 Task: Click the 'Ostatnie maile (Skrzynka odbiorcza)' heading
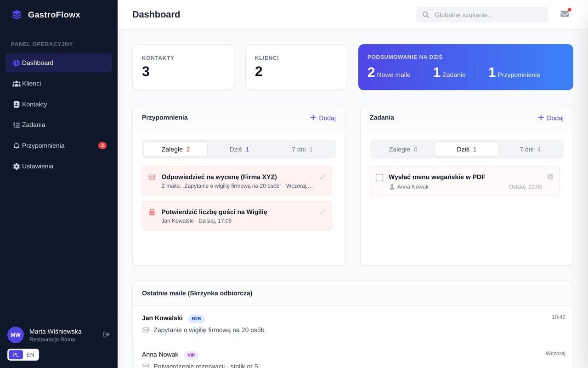coord(197,293)
